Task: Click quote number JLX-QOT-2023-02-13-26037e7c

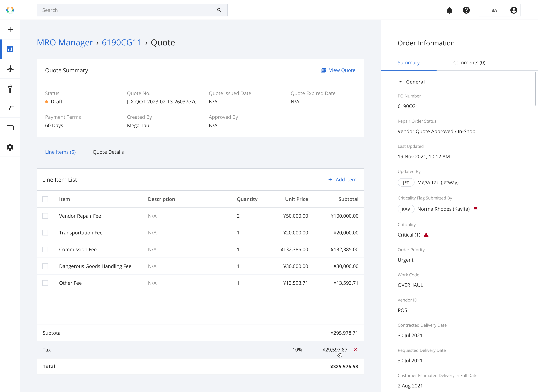Action: (x=161, y=102)
